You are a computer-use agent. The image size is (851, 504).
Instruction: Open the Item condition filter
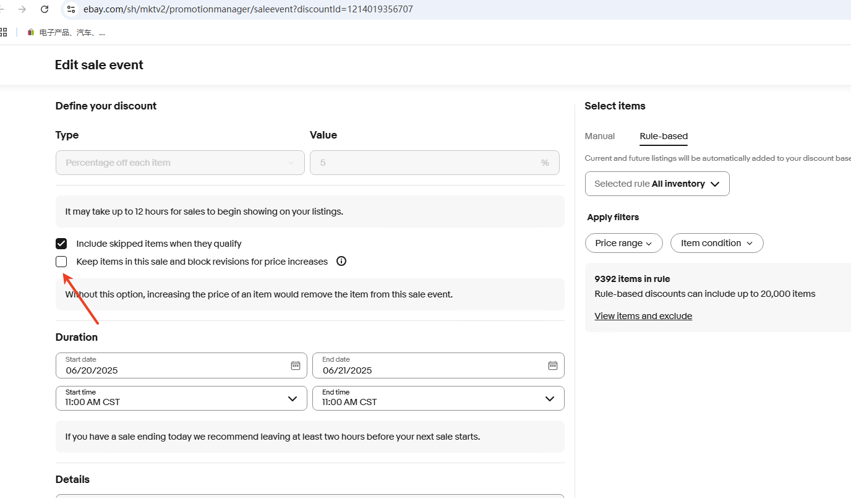pyautogui.click(x=717, y=243)
